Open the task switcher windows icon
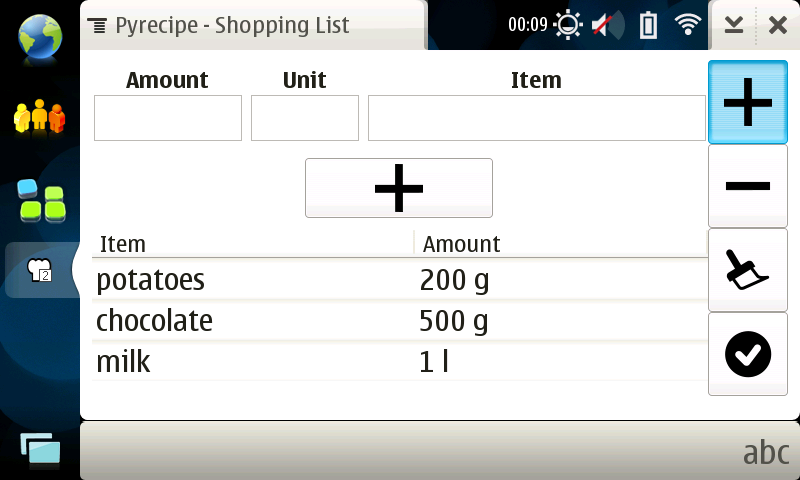This screenshot has height=480, width=800. tap(40, 451)
